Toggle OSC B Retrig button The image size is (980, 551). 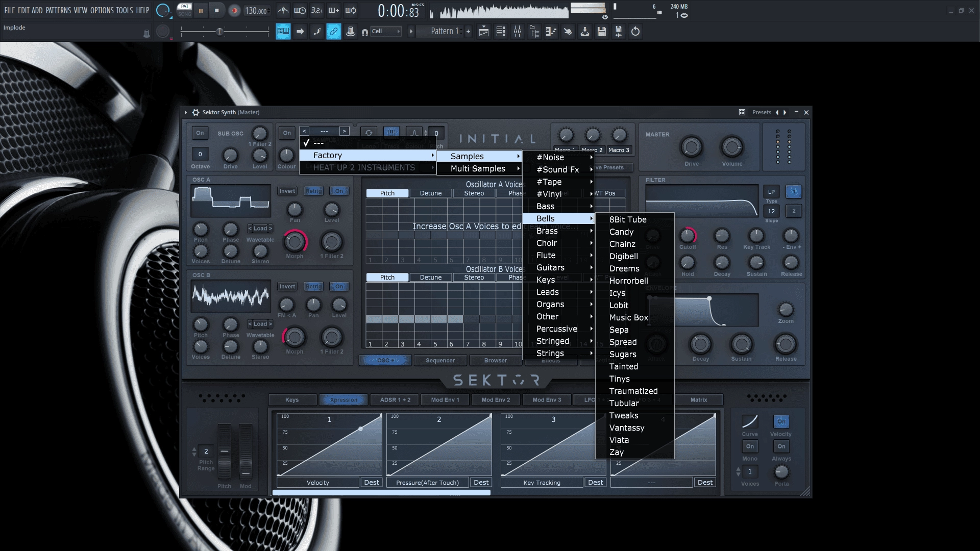313,286
